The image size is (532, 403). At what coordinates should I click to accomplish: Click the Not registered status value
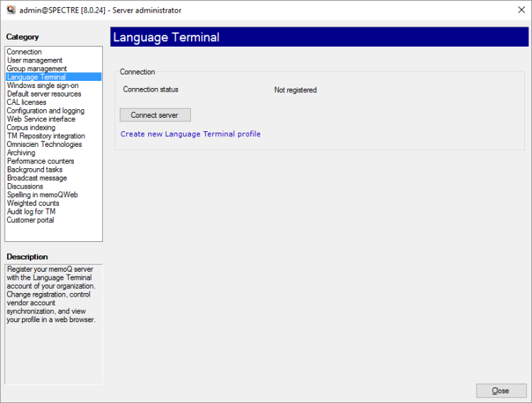(x=295, y=90)
